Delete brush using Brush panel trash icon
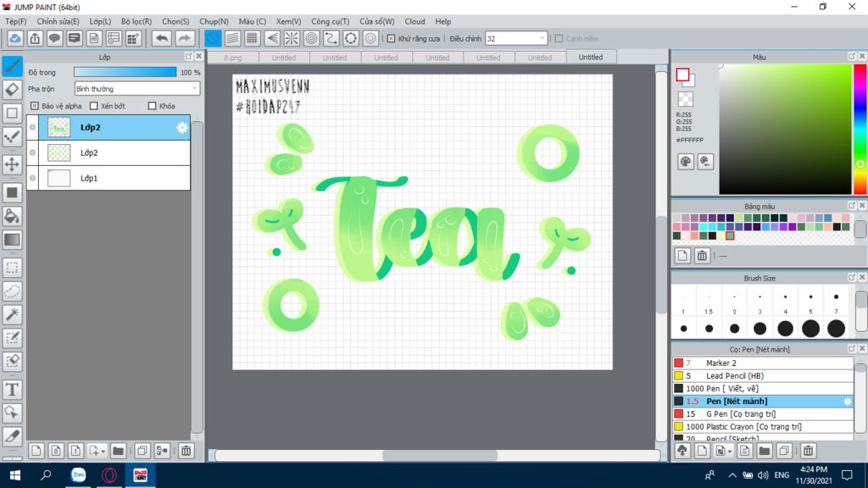868x488 pixels. coord(808,451)
